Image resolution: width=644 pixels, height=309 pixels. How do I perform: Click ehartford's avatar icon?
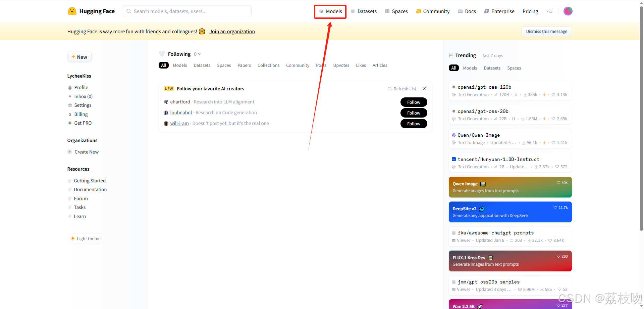tap(166, 102)
